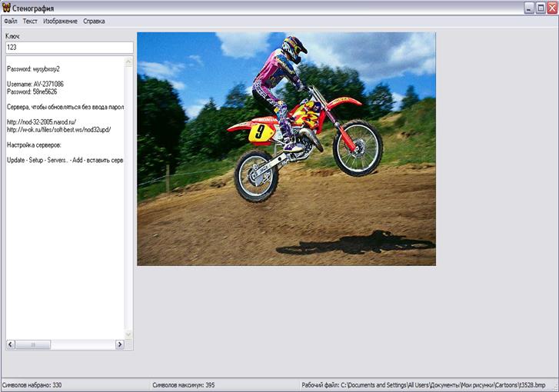Click the vertical scrollbar up arrow

coord(128,61)
